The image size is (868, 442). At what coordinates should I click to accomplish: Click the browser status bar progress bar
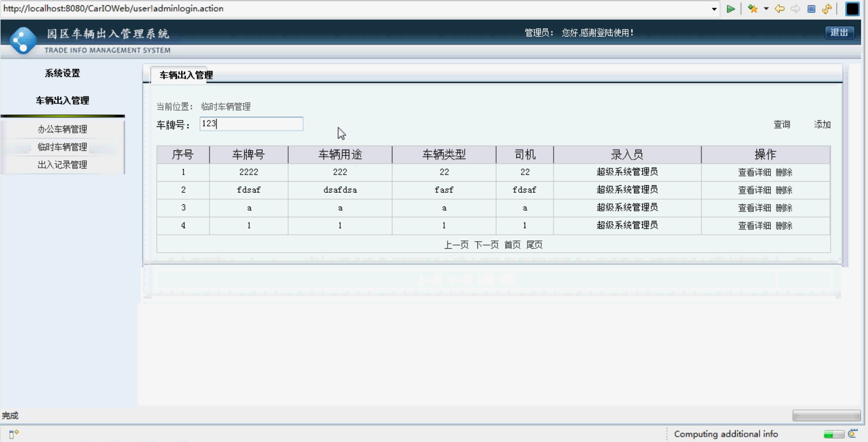coord(826,416)
